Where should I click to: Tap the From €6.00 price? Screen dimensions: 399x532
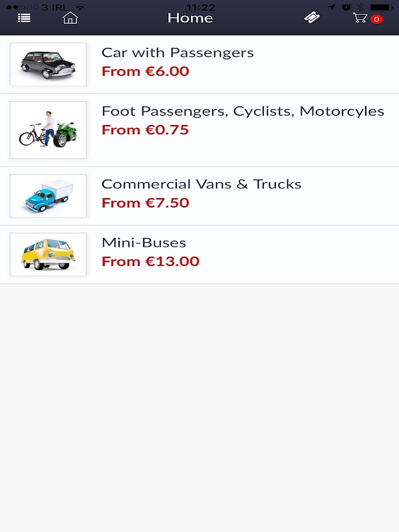tap(145, 71)
